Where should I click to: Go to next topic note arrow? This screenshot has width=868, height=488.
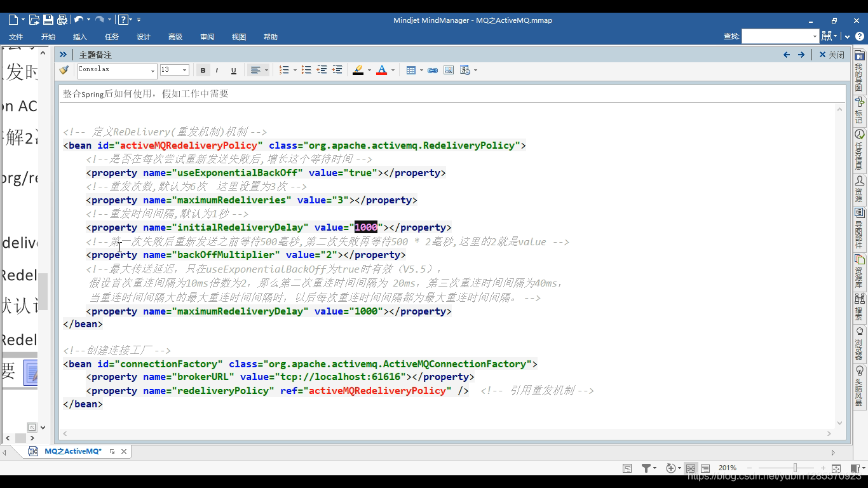[x=801, y=55]
